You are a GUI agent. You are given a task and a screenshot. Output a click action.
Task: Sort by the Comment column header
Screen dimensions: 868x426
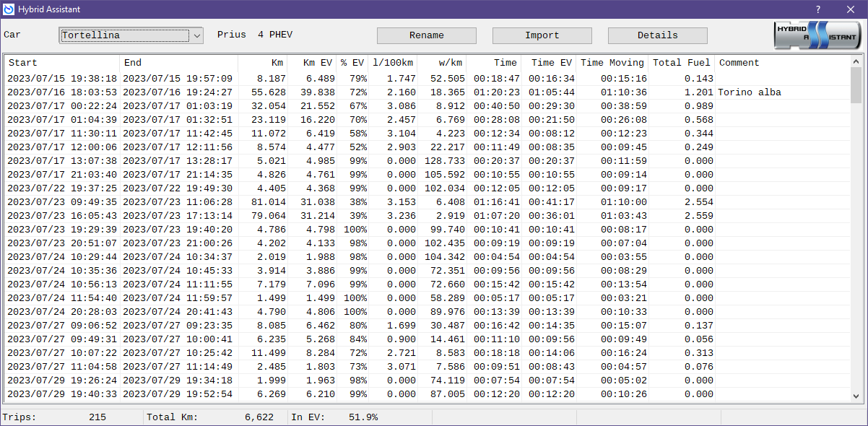pyautogui.click(x=783, y=63)
